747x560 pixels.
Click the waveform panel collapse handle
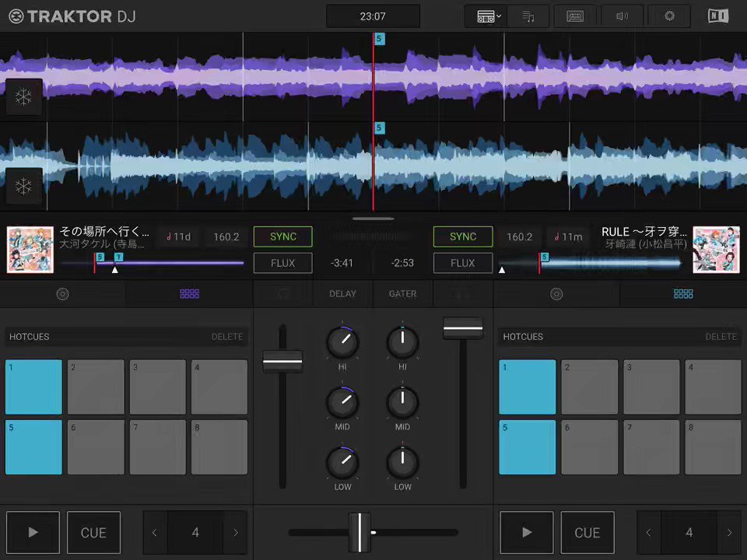[373, 219]
